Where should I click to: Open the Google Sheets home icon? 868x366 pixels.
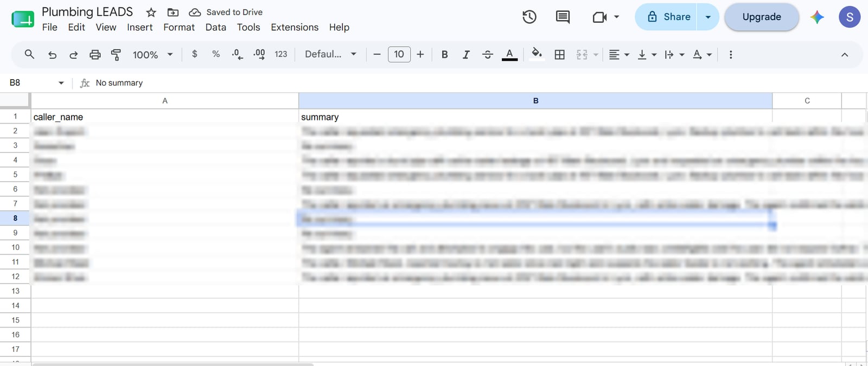[x=23, y=20]
